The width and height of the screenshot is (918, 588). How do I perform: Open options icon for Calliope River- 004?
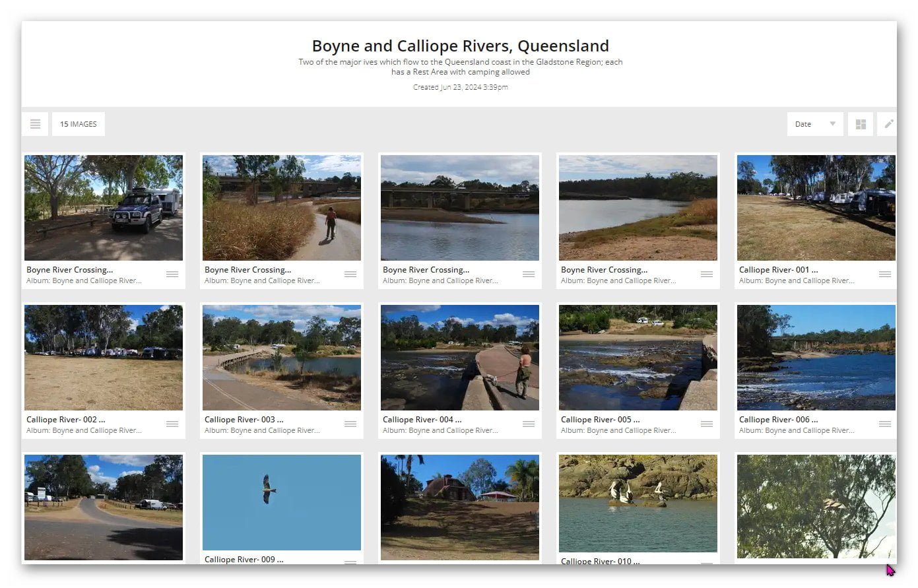point(529,424)
